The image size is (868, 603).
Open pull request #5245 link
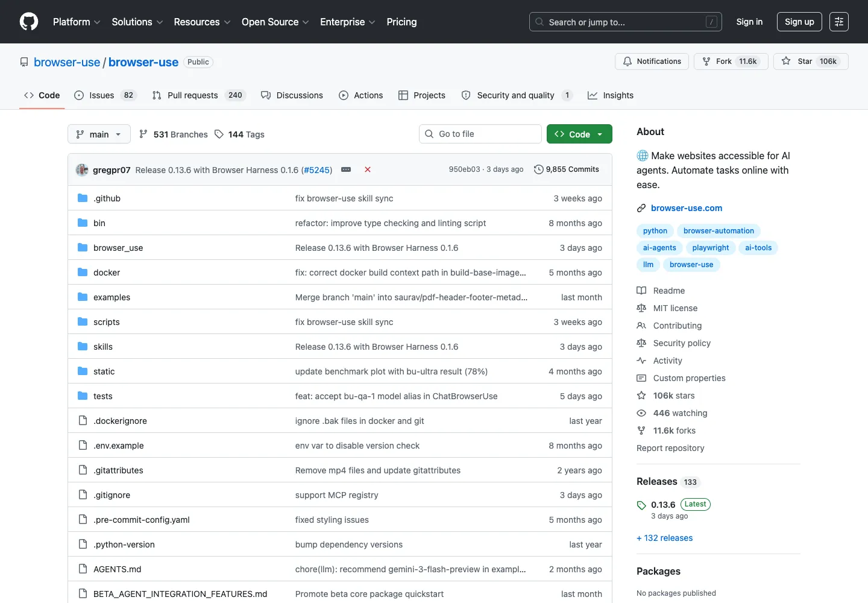316,170
